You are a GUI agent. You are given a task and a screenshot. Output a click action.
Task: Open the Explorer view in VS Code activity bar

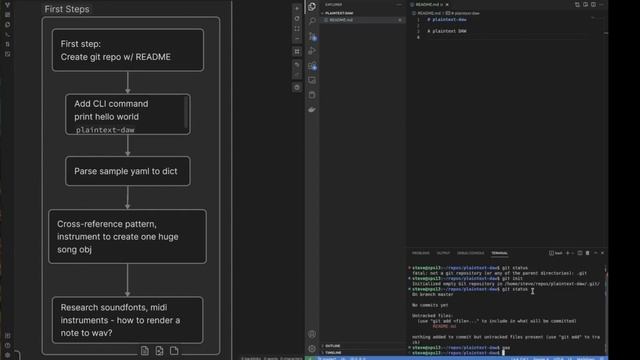tap(312, 7)
